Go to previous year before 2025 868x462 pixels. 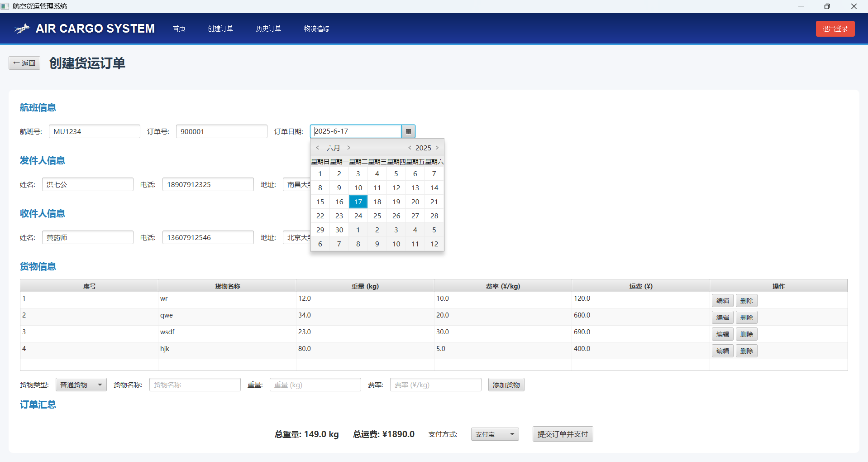(x=410, y=148)
